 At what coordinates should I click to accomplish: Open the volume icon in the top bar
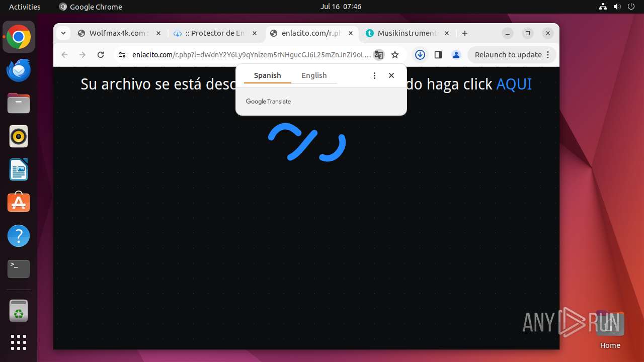[617, 7]
